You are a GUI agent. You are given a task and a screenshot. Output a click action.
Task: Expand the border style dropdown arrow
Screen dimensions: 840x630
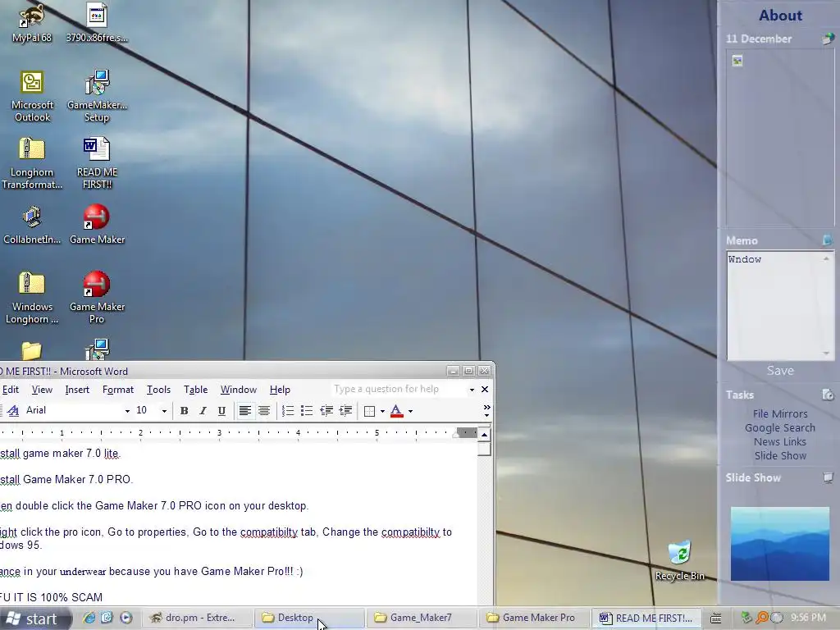(x=382, y=412)
